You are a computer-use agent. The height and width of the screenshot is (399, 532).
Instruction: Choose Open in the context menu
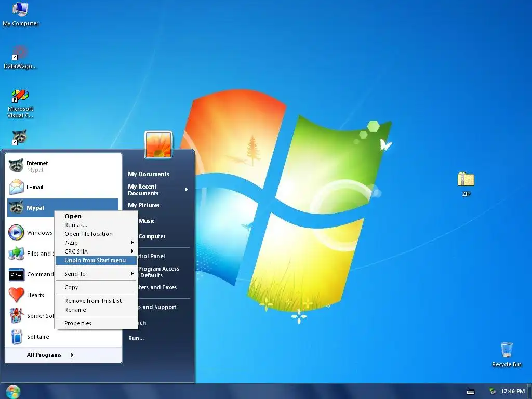click(96, 216)
